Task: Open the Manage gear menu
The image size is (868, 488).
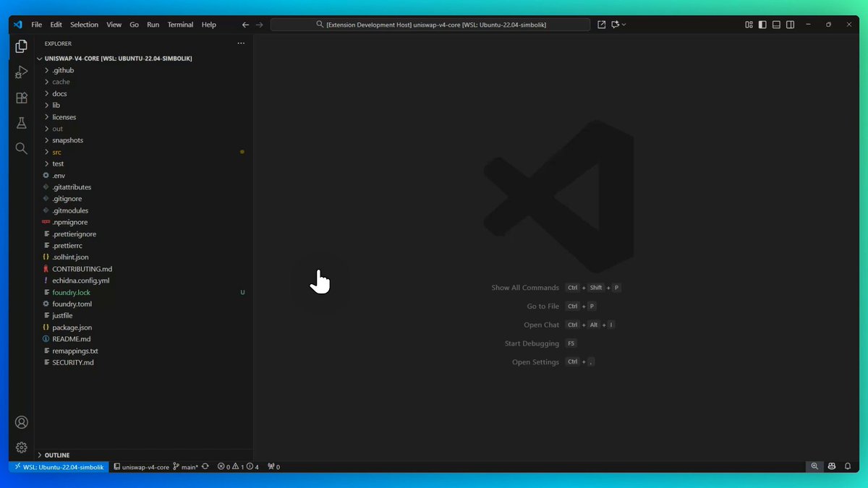Action: coord(21,448)
